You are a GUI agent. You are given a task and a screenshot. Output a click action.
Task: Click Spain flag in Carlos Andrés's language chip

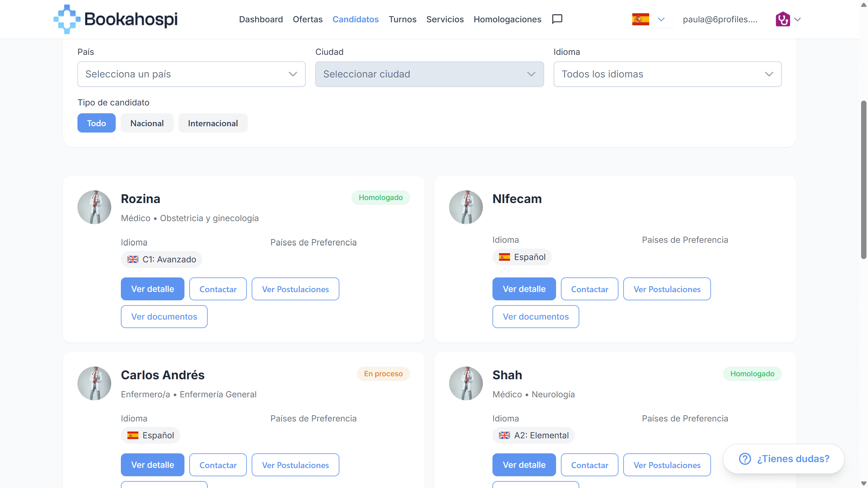133,436
